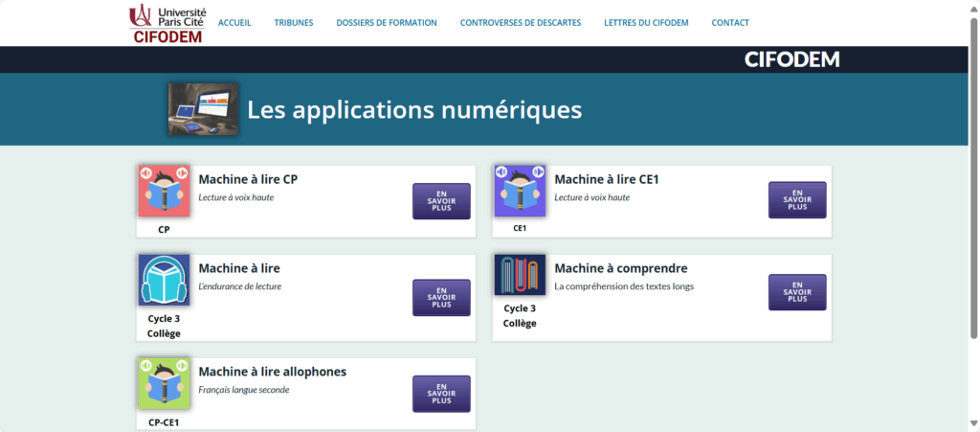Click EN SAVOIR PLUS for Machine à lire CP
The image size is (980, 432).
pos(441,201)
